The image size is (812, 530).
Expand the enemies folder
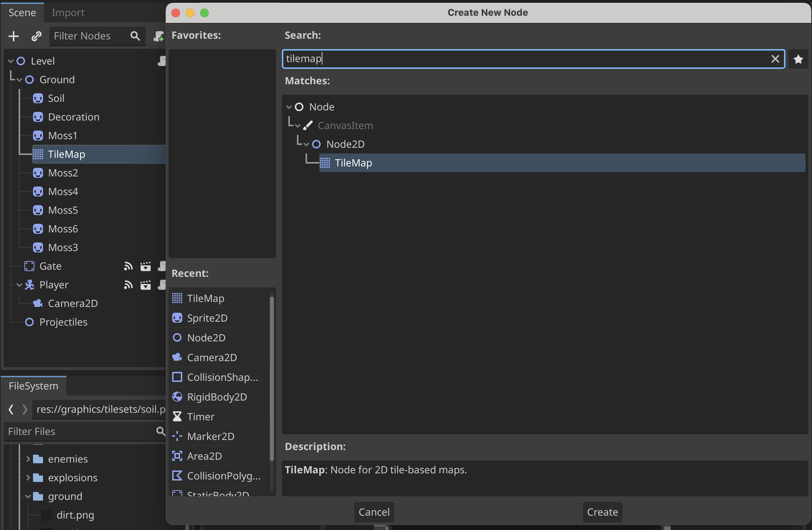28,459
